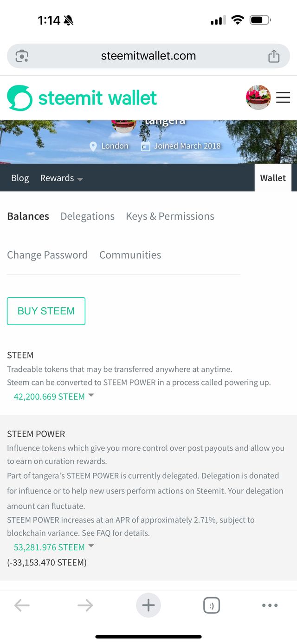297x644 pixels.
Task: Go to the Communities link
Action: pyautogui.click(x=130, y=255)
